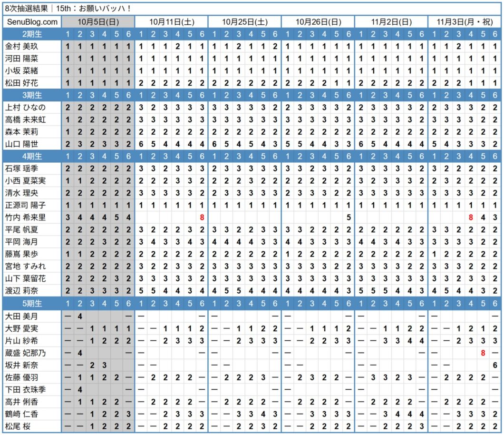
Task: Click the red 8 under 10月11日 for 竹内 希来里
Action: click(x=202, y=217)
